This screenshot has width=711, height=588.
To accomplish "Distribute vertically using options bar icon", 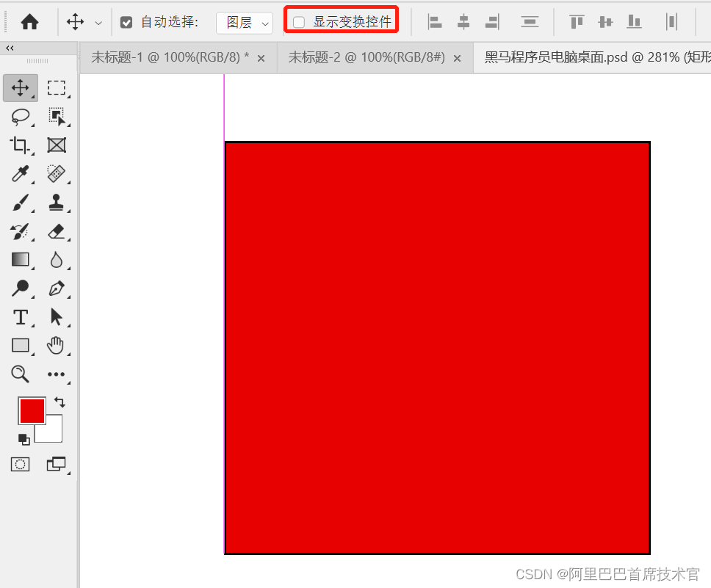I will point(530,22).
